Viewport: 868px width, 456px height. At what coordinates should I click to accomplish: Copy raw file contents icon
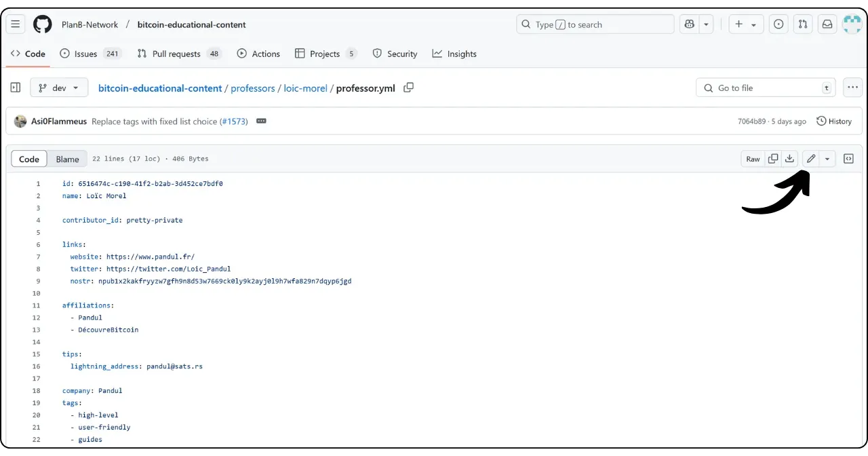[x=773, y=159]
